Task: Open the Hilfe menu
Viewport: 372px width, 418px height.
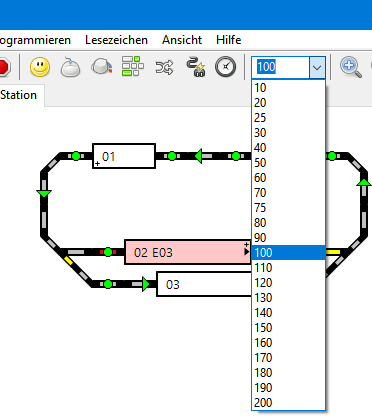Action: pos(229,40)
